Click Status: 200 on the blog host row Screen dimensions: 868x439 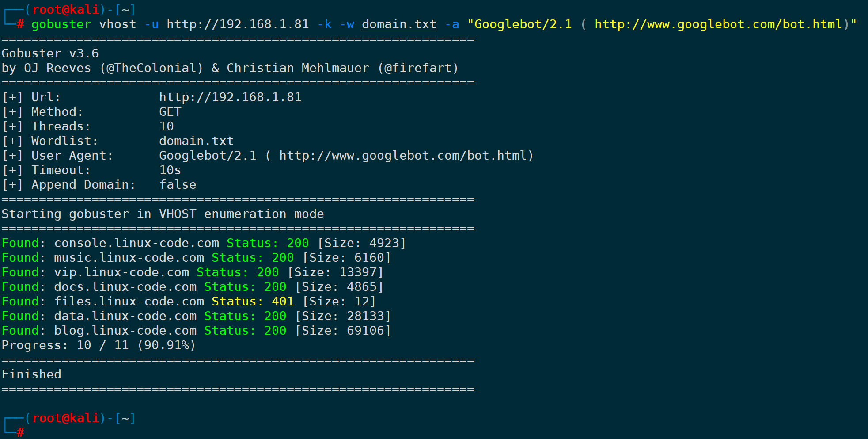click(x=245, y=331)
